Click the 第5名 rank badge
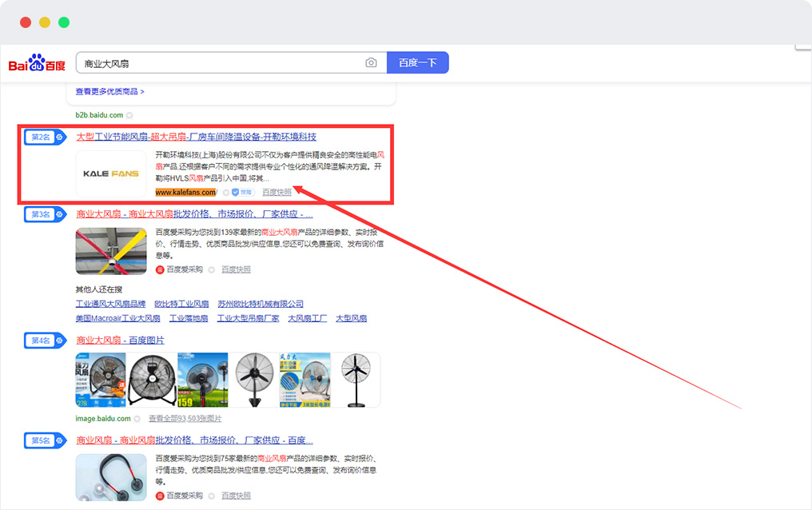 [45, 440]
